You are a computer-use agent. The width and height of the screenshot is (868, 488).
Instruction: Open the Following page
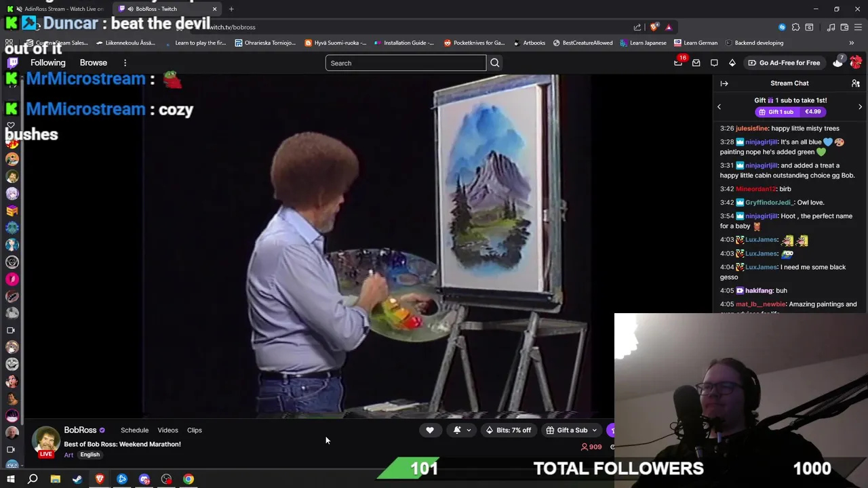click(47, 62)
